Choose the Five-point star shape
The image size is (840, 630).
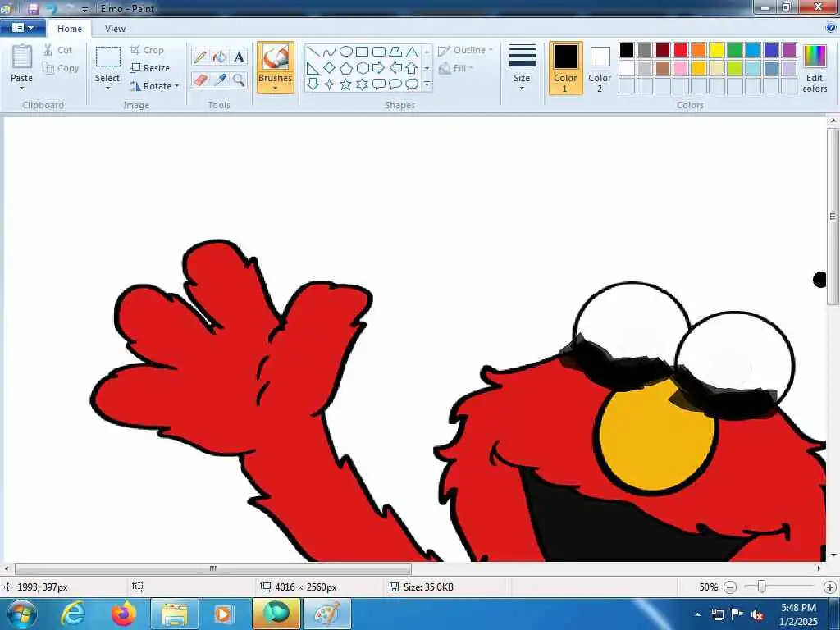coord(346,84)
